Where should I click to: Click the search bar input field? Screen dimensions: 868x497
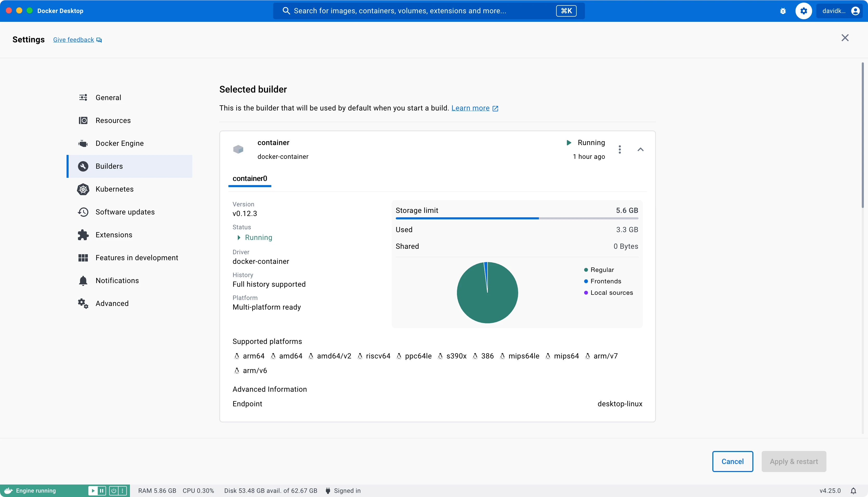click(x=409, y=11)
